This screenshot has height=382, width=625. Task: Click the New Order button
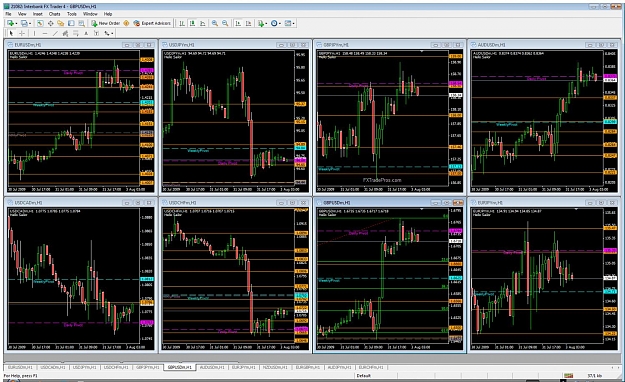pyautogui.click(x=106, y=24)
